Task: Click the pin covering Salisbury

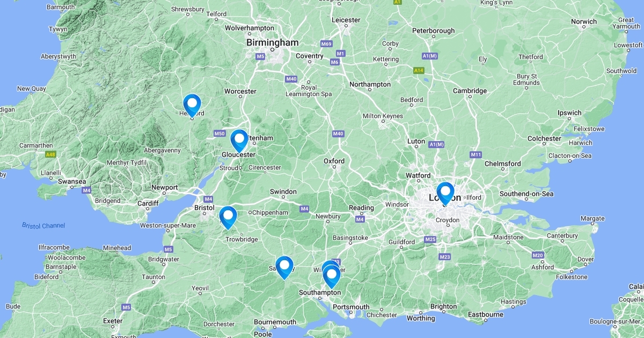Action: [x=284, y=267]
